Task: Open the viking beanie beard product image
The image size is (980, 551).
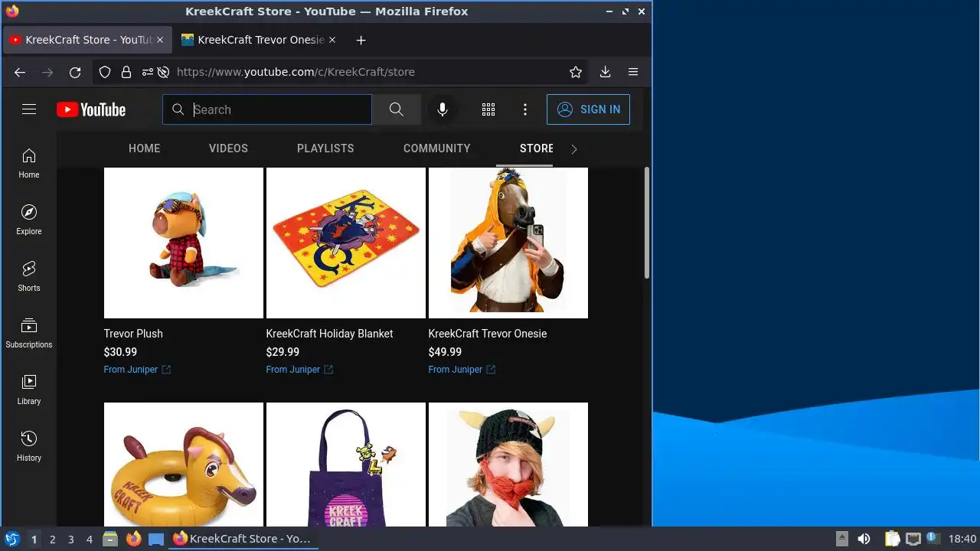Action: 508,465
